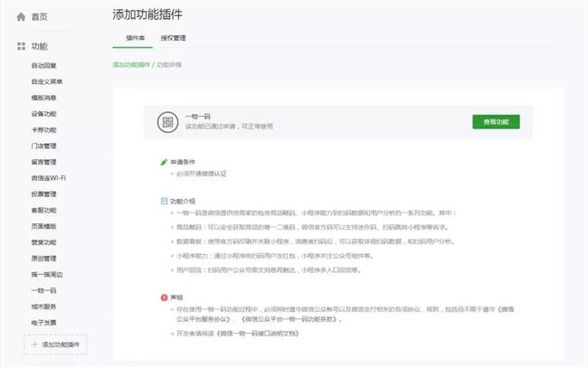This screenshot has width=588, height=368.
Task: Go to 卡券功能 in the sidebar
Action: click(x=44, y=129)
